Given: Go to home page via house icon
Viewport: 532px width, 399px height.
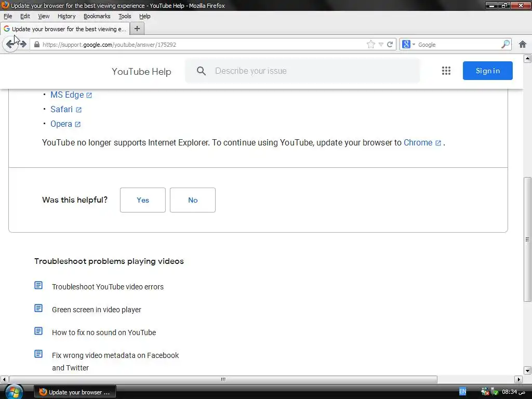Looking at the screenshot, I should click(x=523, y=44).
